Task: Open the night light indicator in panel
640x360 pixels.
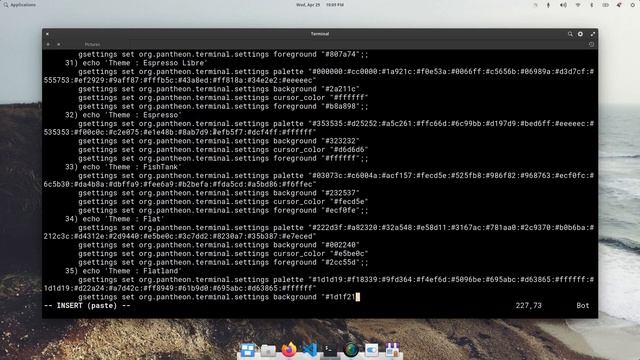Action: [535, 5]
